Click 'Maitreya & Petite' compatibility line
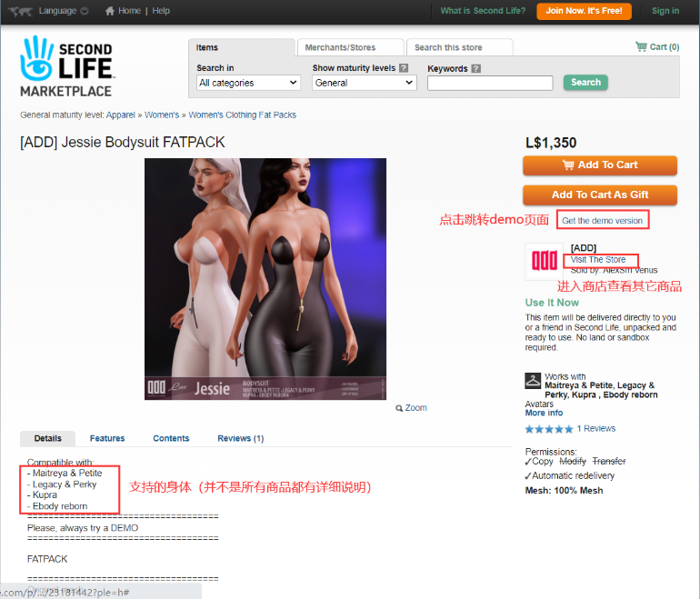Image resolution: width=700 pixels, height=599 pixels. coord(67,473)
